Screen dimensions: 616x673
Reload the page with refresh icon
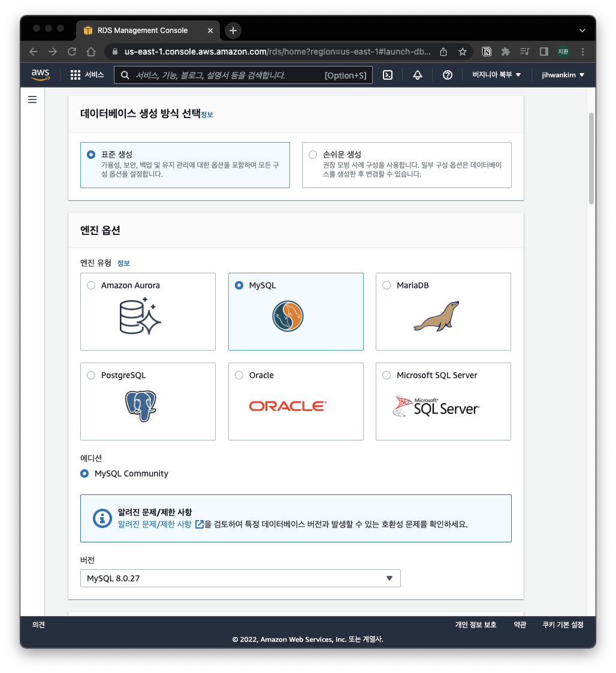pyautogui.click(x=72, y=52)
